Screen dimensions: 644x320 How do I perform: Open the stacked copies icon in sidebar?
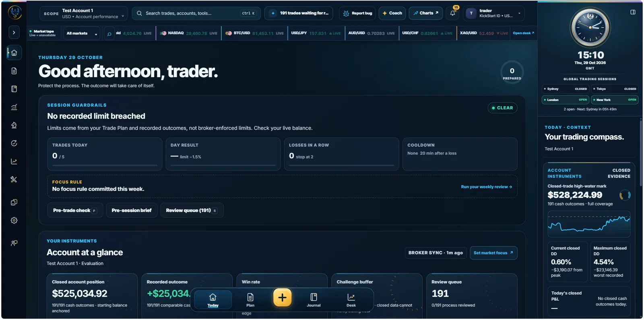point(14,202)
